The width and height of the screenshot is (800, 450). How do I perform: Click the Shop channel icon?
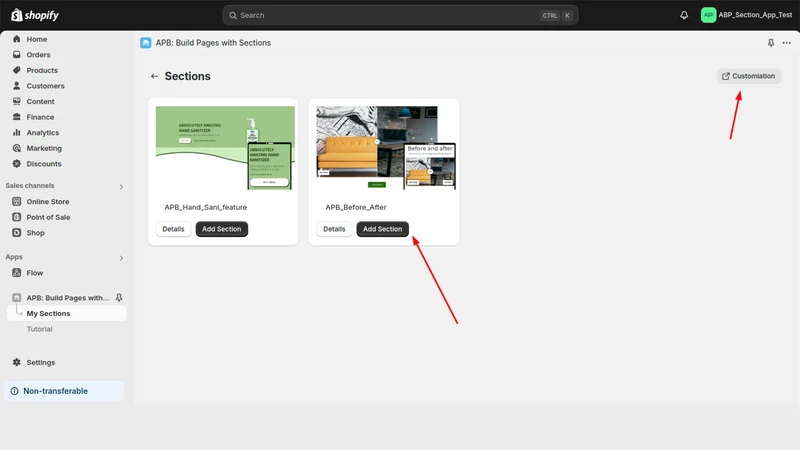[x=16, y=233]
